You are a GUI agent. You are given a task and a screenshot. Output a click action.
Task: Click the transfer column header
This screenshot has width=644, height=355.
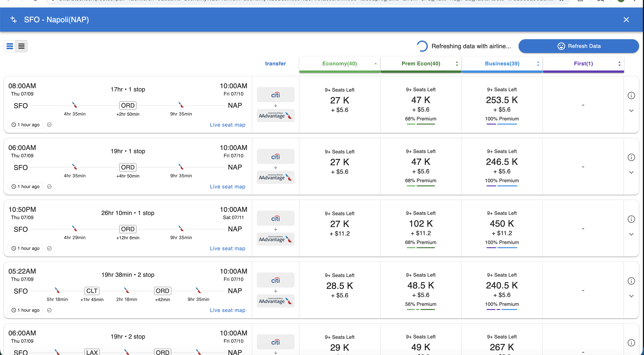coord(275,64)
